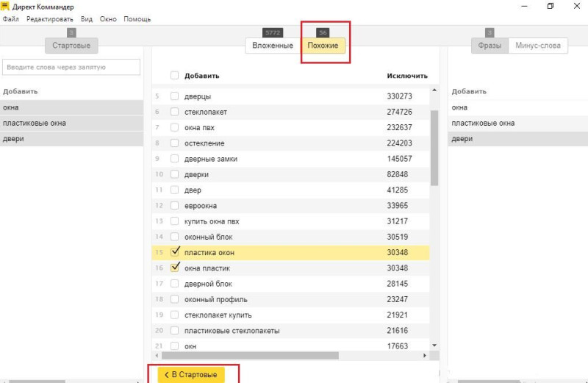588x383 pixels.
Task: Restore down the application window
Action: pyautogui.click(x=550, y=6)
